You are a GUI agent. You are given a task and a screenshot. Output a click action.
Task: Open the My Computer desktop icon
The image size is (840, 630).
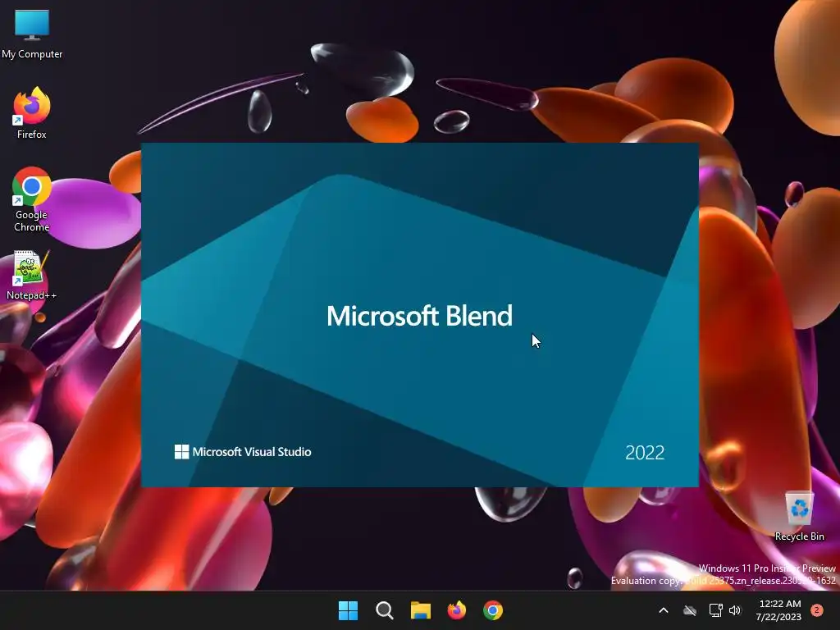(x=32, y=34)
